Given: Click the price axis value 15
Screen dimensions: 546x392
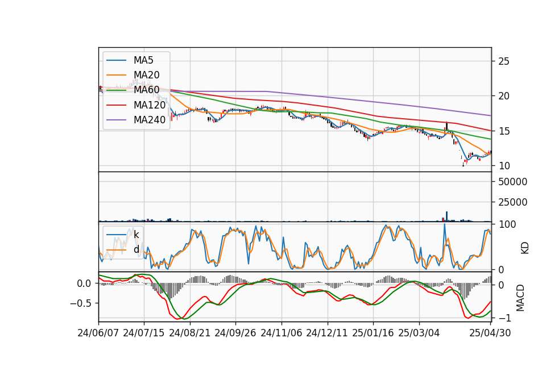Looking at the screenshot, I should [504, 131].
